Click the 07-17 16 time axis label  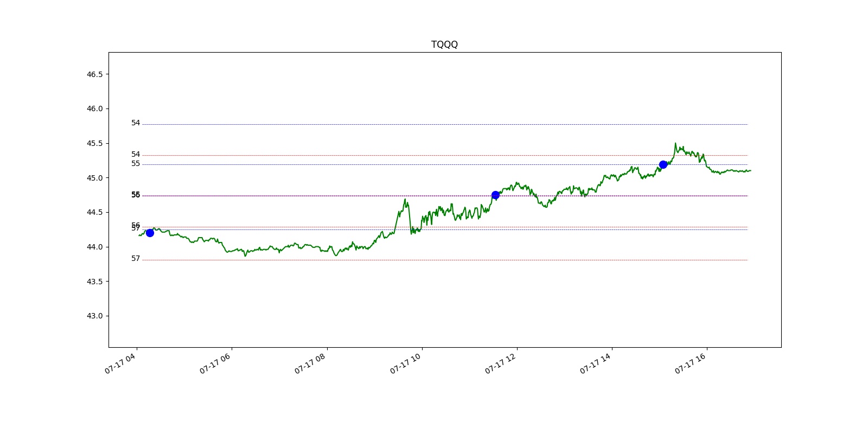tap(690, 363)
